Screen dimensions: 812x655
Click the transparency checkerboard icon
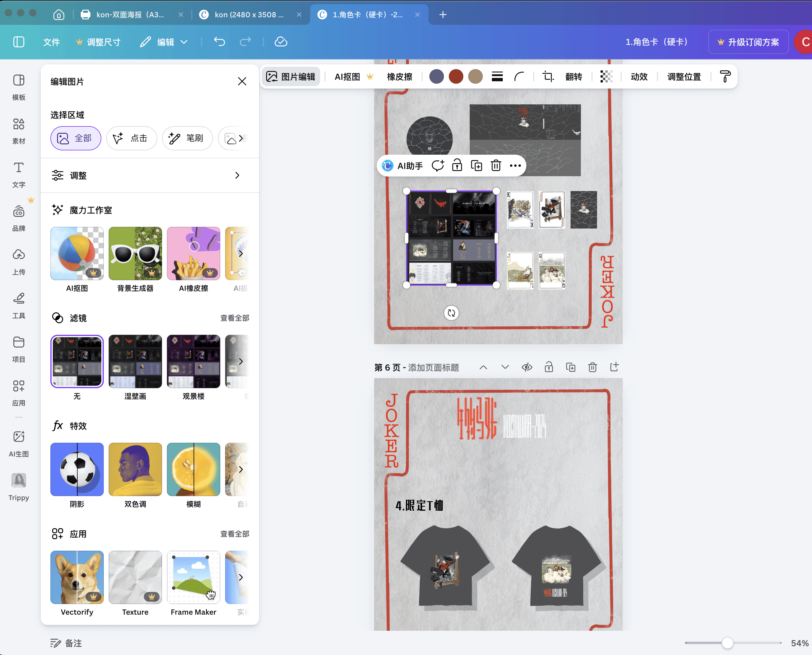(606, 77)
